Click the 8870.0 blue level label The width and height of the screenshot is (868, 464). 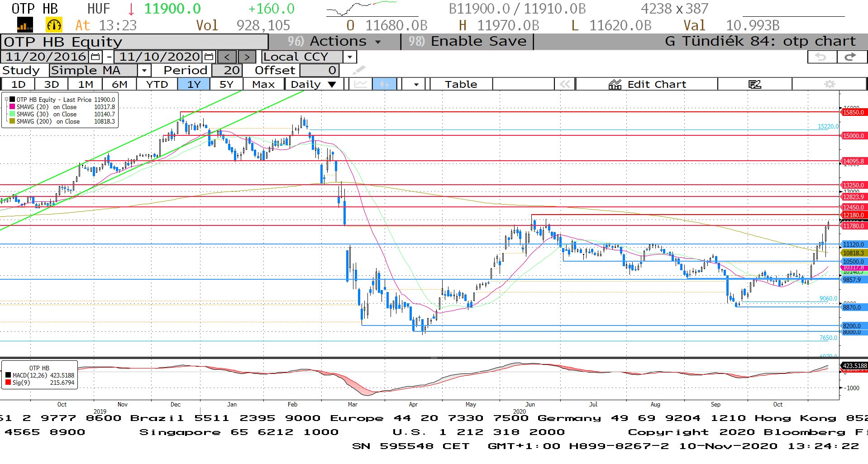coord(853,307)
